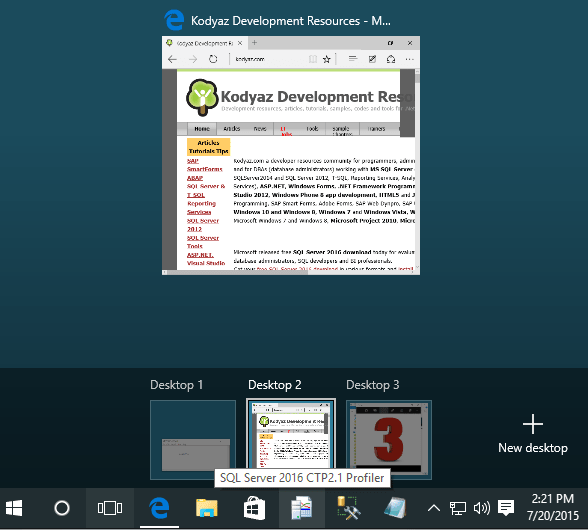Follow the ASP.NET sidebar link
This screenshot has width=588, height=530.
pos(200,255)
